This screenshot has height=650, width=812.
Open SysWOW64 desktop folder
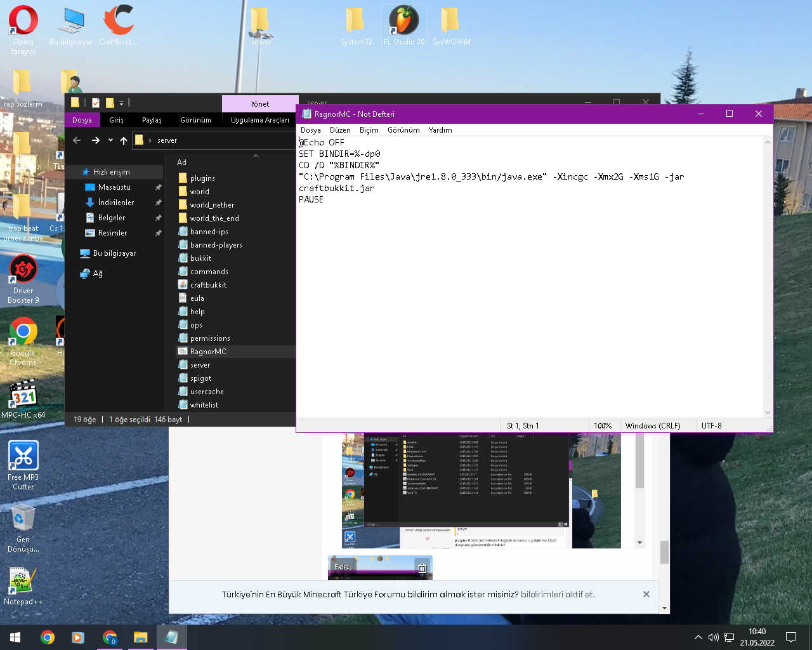click(x=452, y=27)
